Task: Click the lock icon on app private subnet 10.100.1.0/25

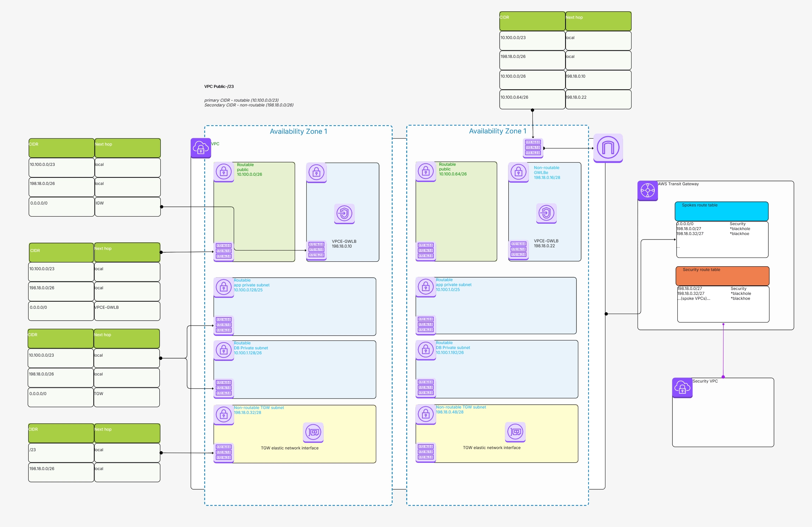Action: pos(425,287)
